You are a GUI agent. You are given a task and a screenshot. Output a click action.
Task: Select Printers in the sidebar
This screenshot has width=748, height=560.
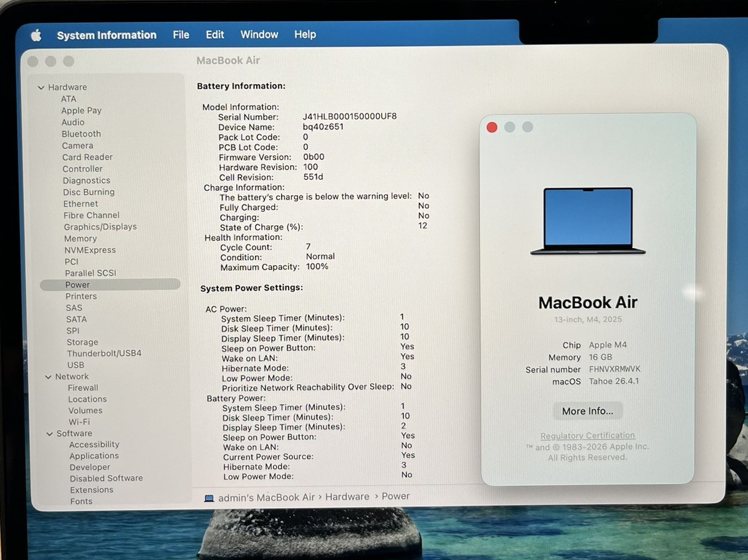(x=81, y=296)
